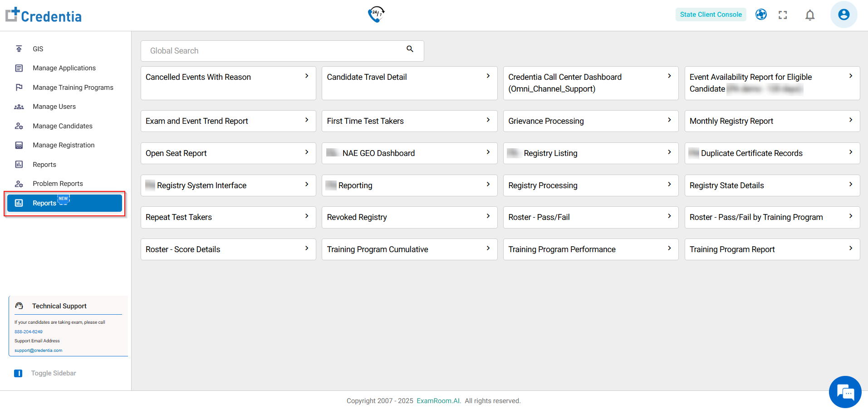The image size is (868, 409).
Task: Expand the Training Program Report chevron
Action: [851, 248]
